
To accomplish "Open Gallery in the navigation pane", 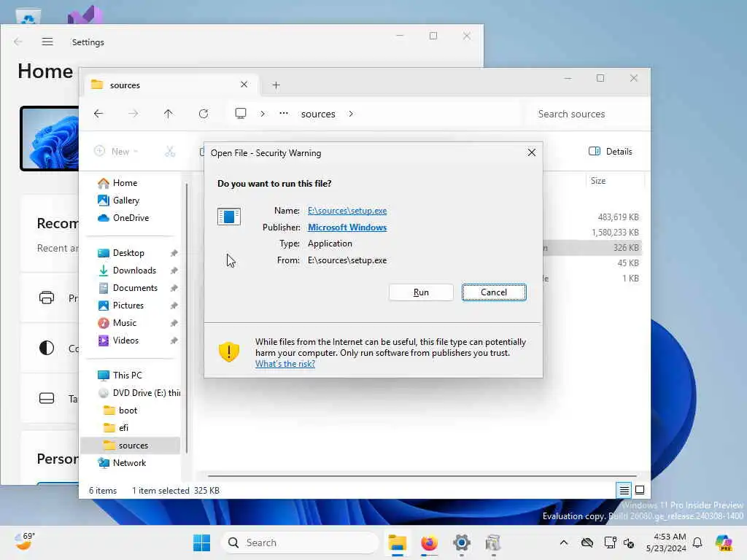I will pos(125,201).
